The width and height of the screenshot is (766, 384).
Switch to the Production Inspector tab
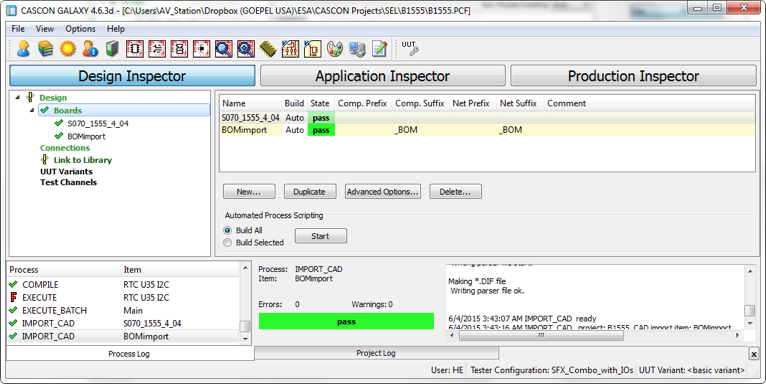633,76
